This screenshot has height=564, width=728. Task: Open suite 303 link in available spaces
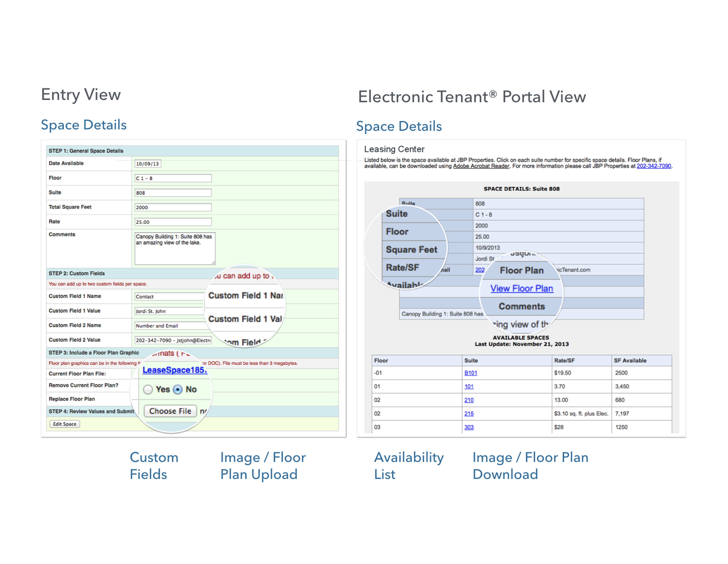coord(469,427)
